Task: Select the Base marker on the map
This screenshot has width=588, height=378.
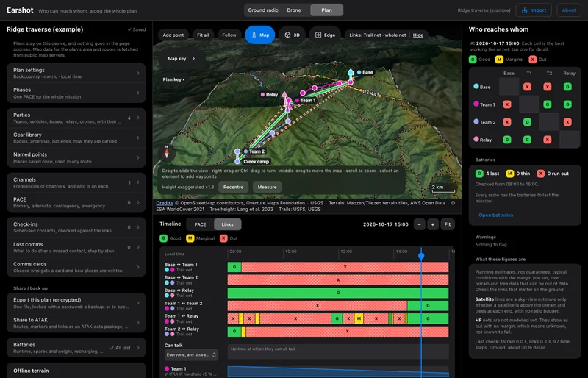Action: [x=351, y=73]
